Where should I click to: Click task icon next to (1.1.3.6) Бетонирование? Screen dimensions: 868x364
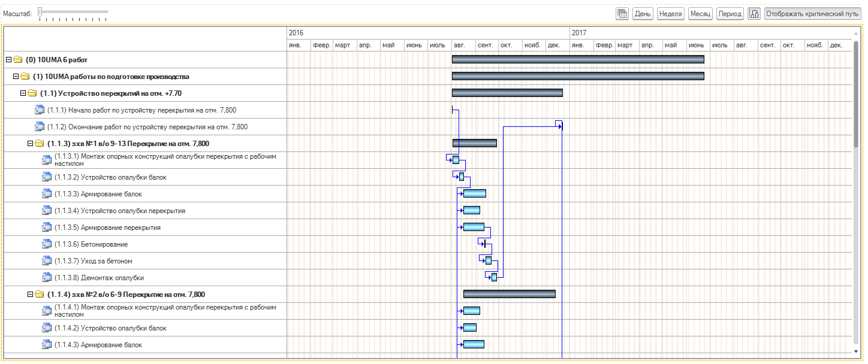tap(47, 244)
